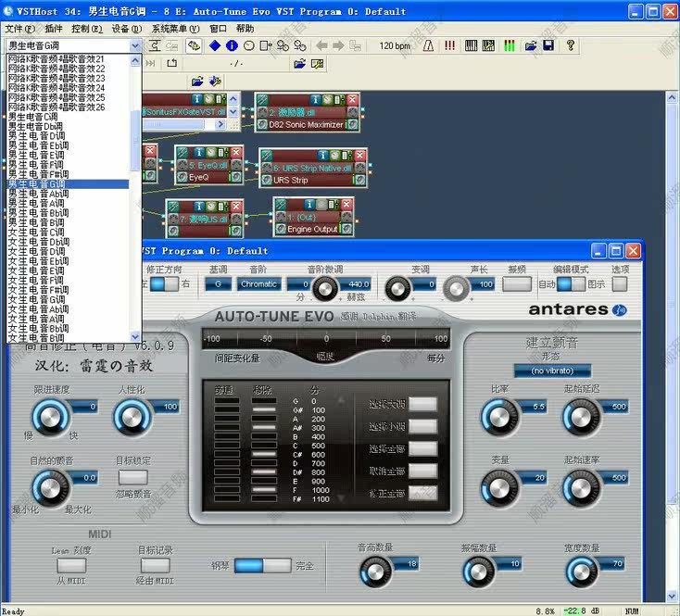Click the 120 bpm tempo field
Viewport: 680px width, 616px height.
coord(395,45)
